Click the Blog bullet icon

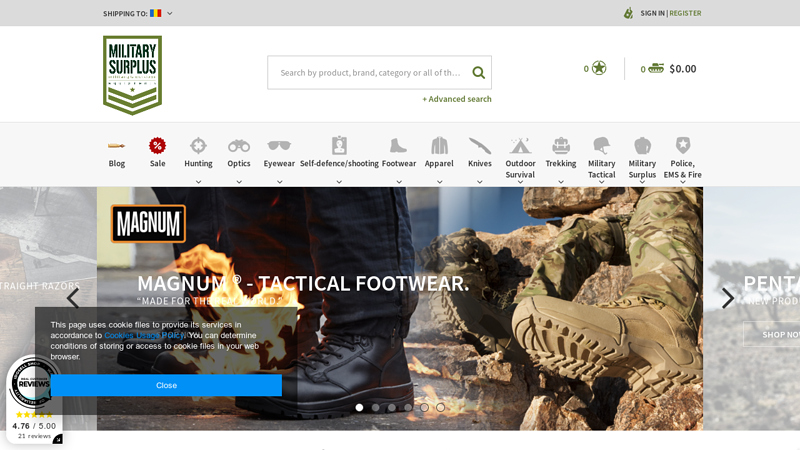116,146
